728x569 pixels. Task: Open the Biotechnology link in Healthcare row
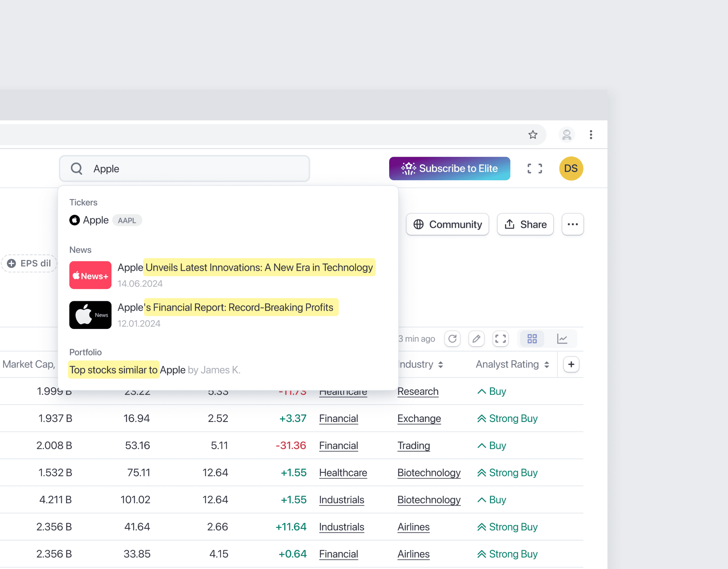coord(429,473)
